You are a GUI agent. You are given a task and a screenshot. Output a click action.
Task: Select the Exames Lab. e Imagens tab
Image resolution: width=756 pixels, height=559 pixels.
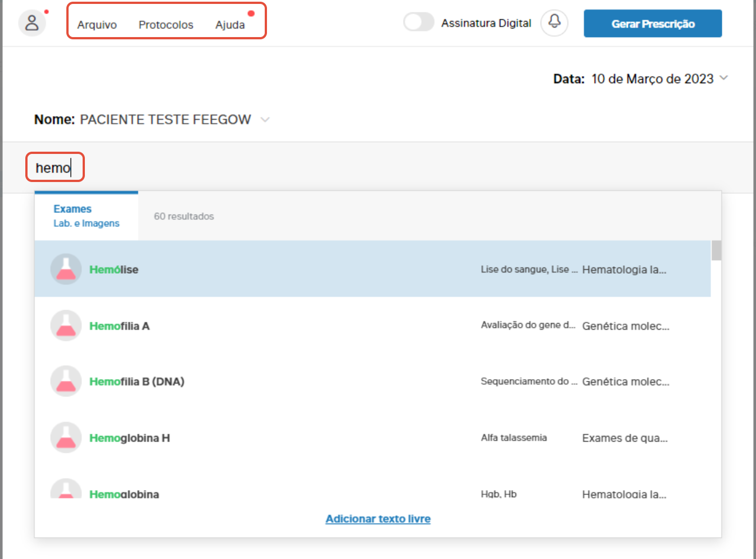[87, 216]
